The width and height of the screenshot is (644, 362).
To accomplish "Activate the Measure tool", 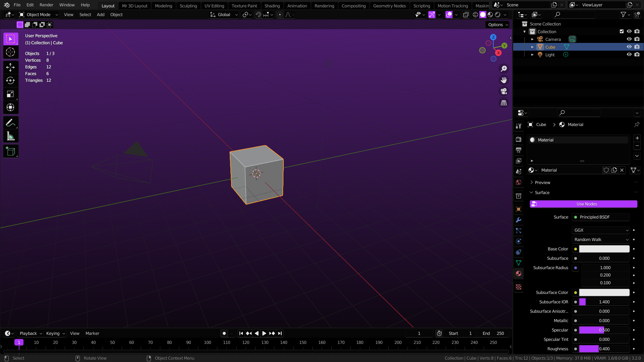I will [x=11, y=136].
